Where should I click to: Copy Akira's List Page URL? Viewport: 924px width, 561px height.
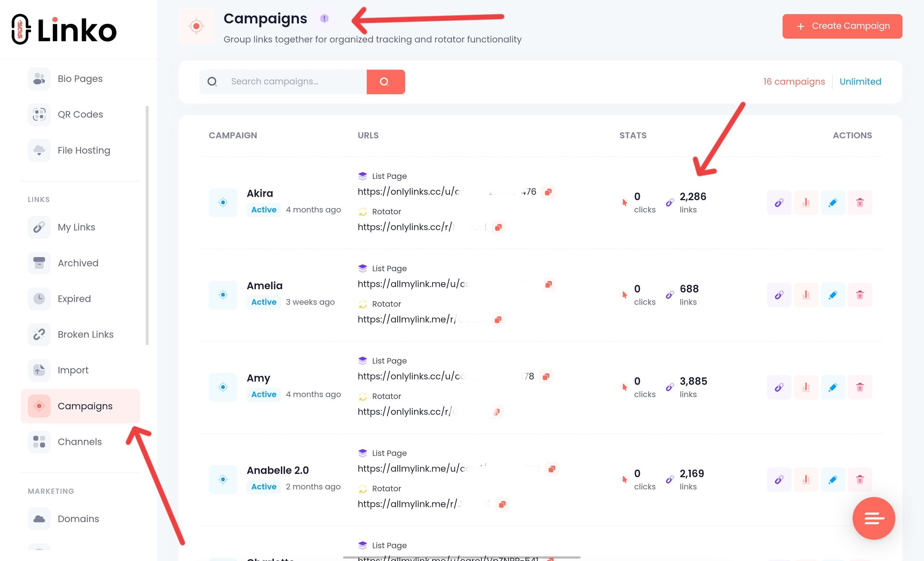click(x=548, y=192)
